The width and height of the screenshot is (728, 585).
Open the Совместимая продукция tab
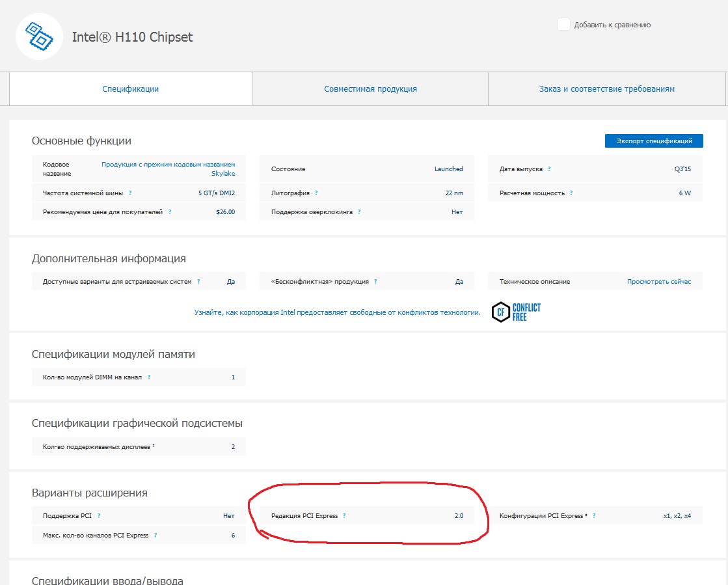(370, 88)
